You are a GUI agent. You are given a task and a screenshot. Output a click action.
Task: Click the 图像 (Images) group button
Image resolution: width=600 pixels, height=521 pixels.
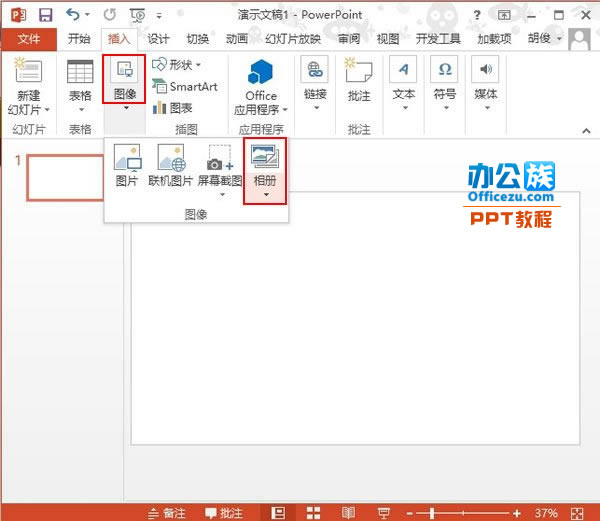124,79
